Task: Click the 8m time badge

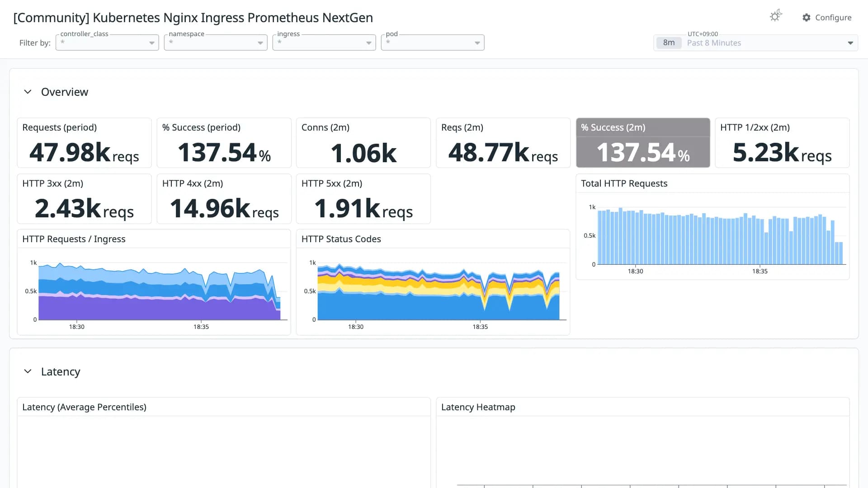Action: (669, 43)
